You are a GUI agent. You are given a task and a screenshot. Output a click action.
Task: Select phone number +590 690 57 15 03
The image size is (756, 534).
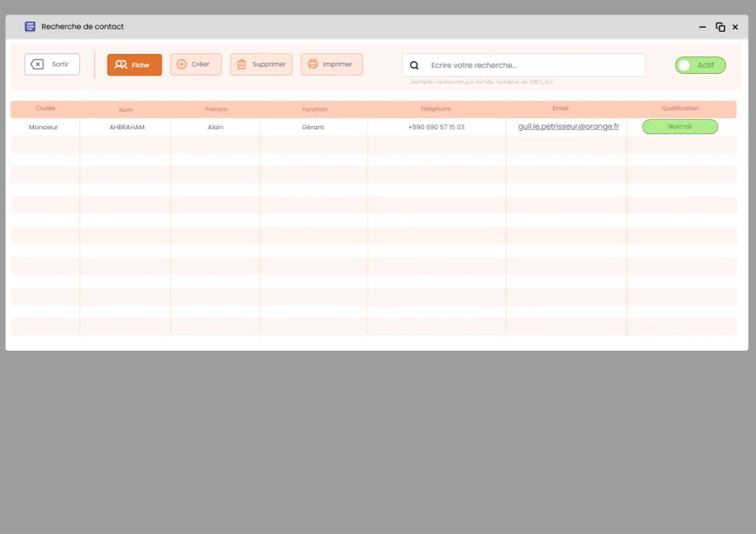tap(436, 127)
